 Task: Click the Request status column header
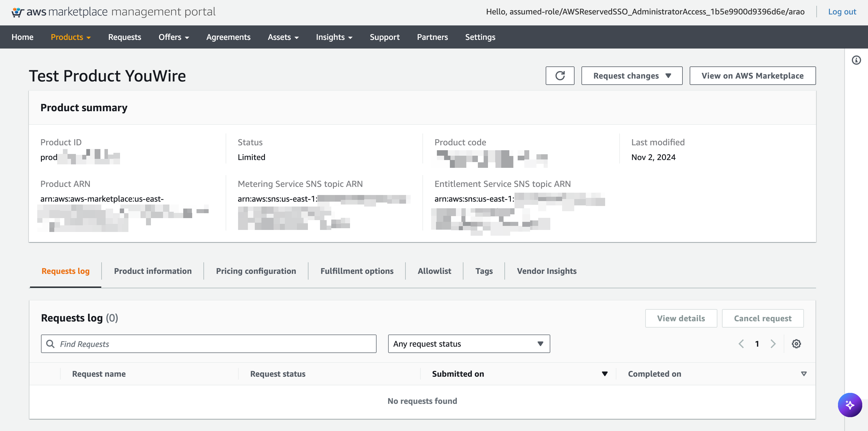278,374
